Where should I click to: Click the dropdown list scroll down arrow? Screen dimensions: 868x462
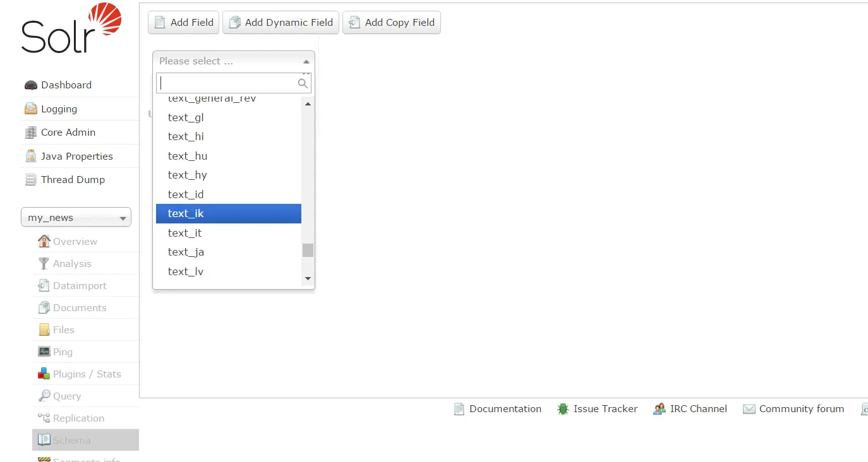pos(308,278)
